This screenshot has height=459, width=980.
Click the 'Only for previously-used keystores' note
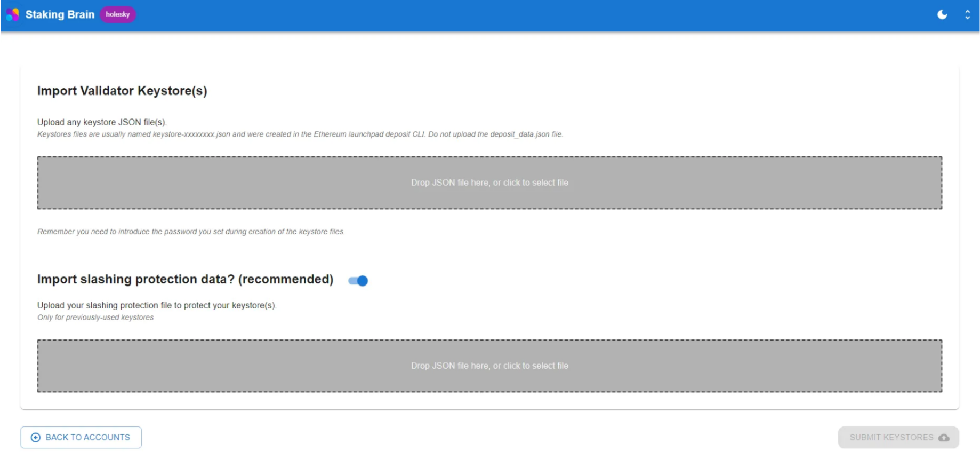[95, 318]
